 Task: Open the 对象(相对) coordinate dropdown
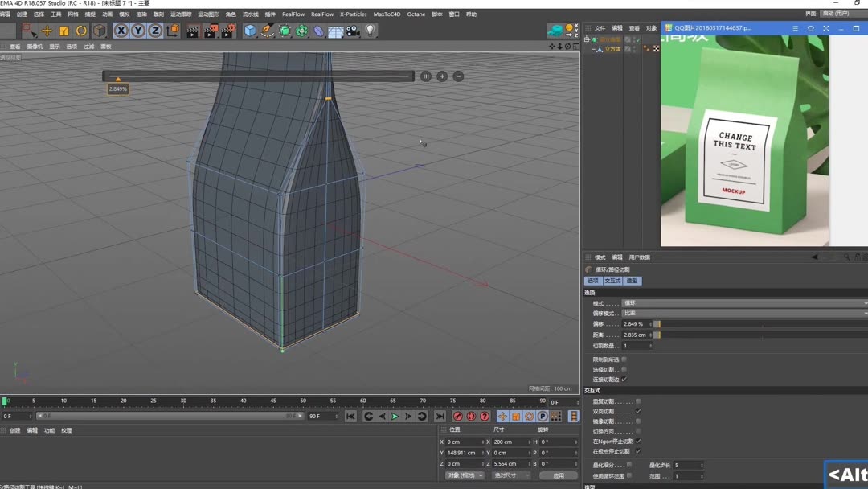click(x=465, y=475)
